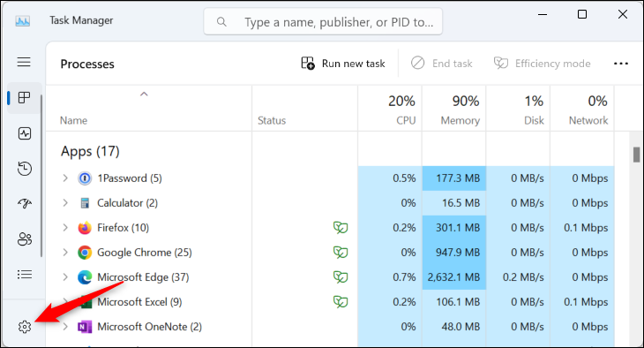
Task: Click the 1Password app icon
Action: 85,178
